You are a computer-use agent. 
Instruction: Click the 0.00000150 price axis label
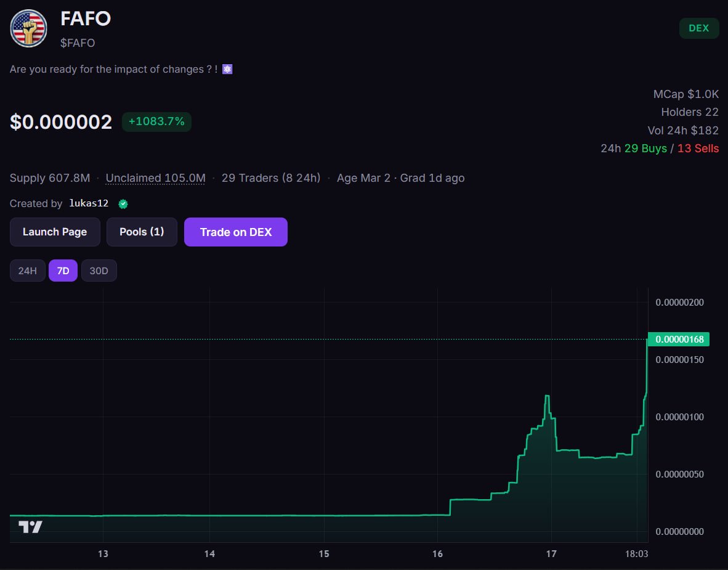[x=679, y=359]
